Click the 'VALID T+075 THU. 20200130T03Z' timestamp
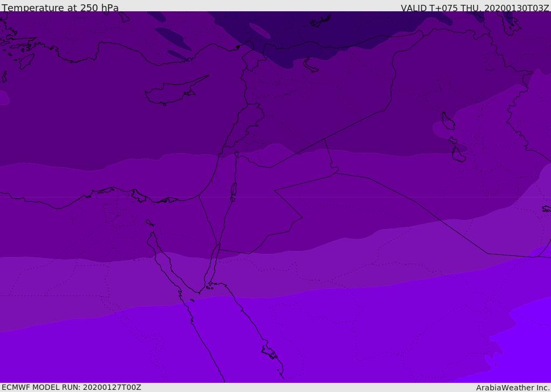This screenshot has width=551, height=392. click(x=475, y=8)
